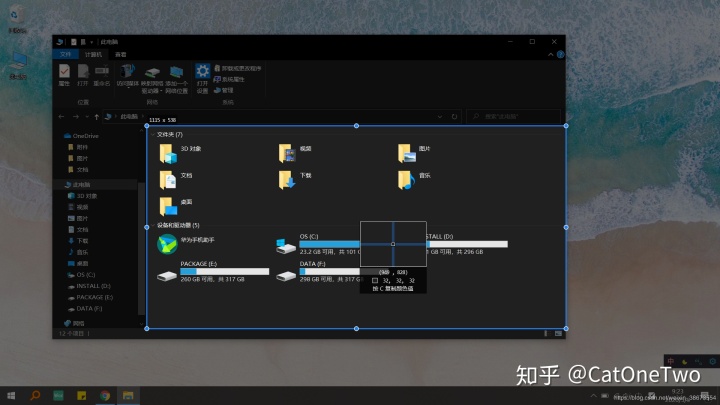Click the address bar refresh button
This screenshot has width=720, height=405.
(x=455, y=117)
